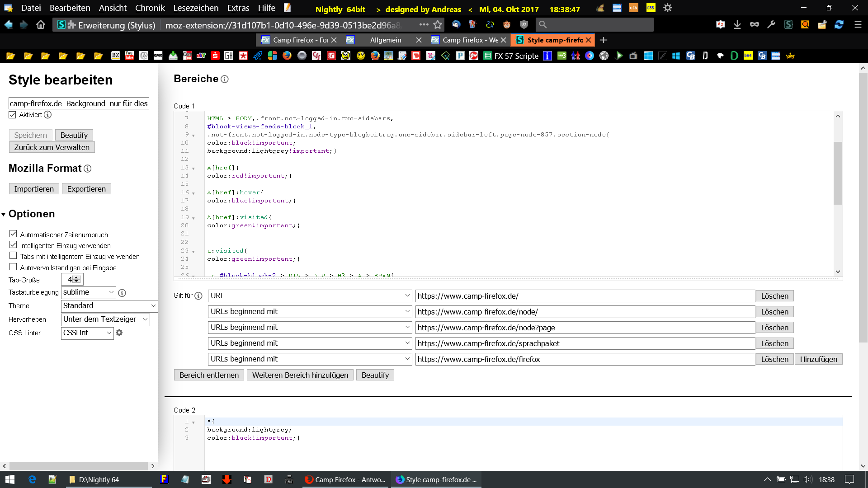Click the Gilt für info icon
Screen dimensions: 868x488
(x=198, y=296)
